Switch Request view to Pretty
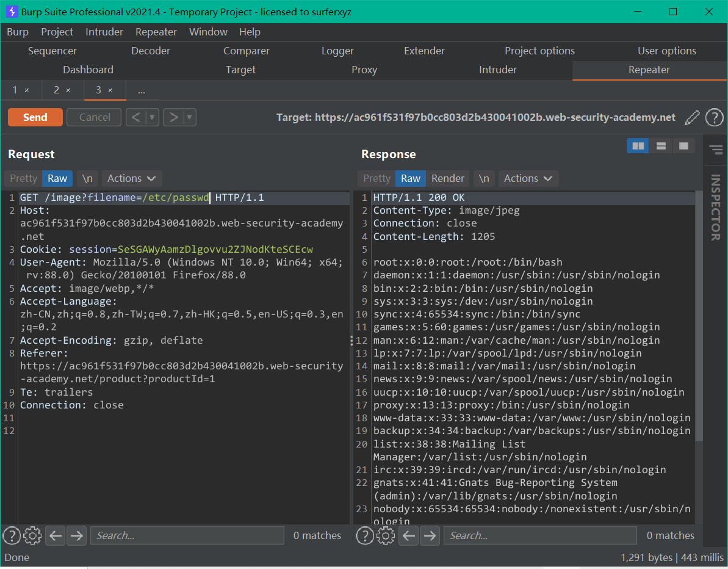Image resolution: width=728 pixels, height=569 pixels. (23, 178)
